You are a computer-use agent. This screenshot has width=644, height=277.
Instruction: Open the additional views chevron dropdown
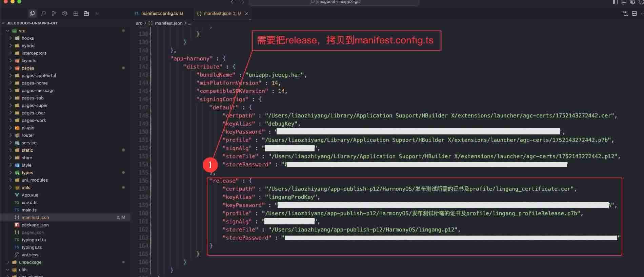[97, 14]
